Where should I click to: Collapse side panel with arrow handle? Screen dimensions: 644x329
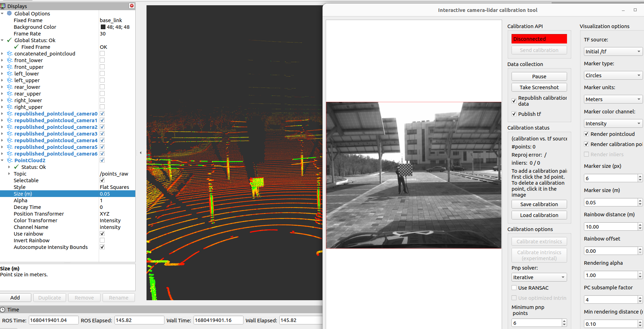pos(141,153)
